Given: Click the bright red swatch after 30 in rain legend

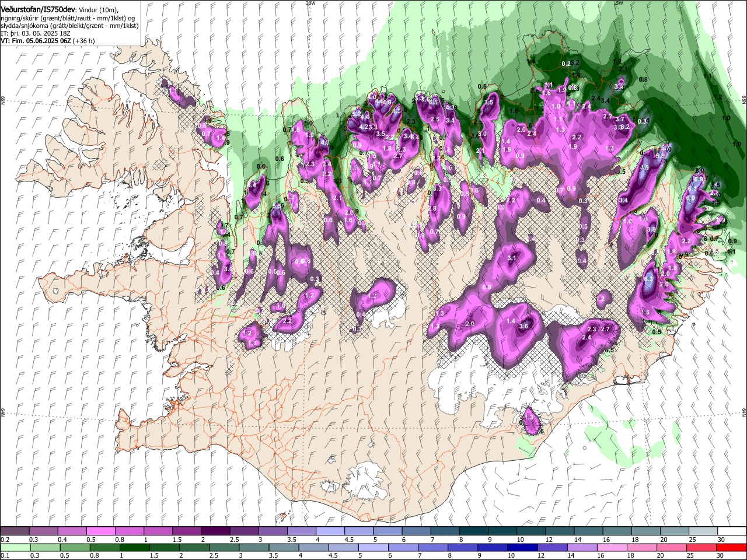Looking at the screenshot, I should [732, 547].
